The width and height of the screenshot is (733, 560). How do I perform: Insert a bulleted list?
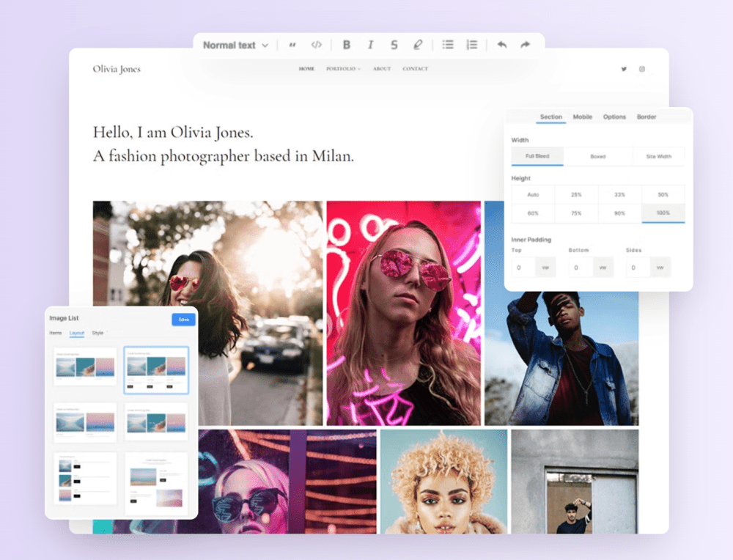(448, 45)
